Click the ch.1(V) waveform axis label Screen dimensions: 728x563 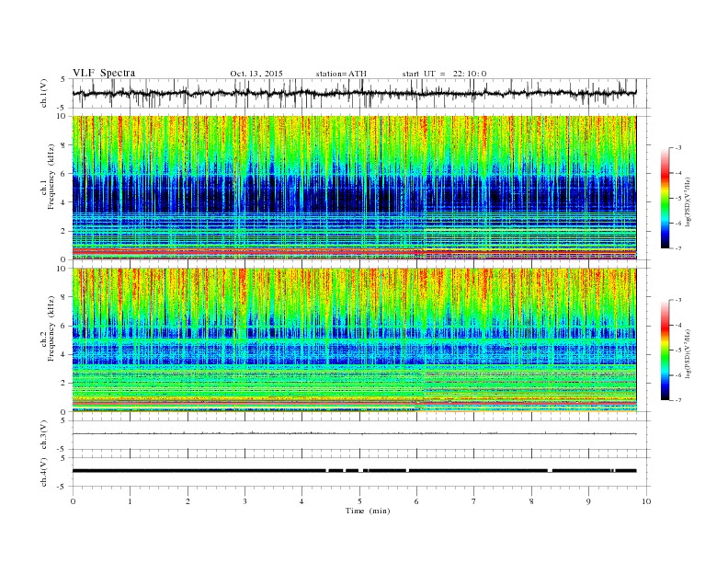pos(44,93)
